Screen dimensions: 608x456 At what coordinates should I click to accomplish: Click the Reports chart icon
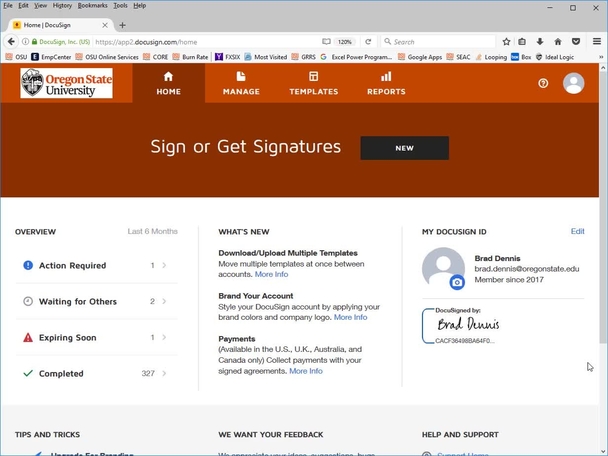tap(386, 76)
